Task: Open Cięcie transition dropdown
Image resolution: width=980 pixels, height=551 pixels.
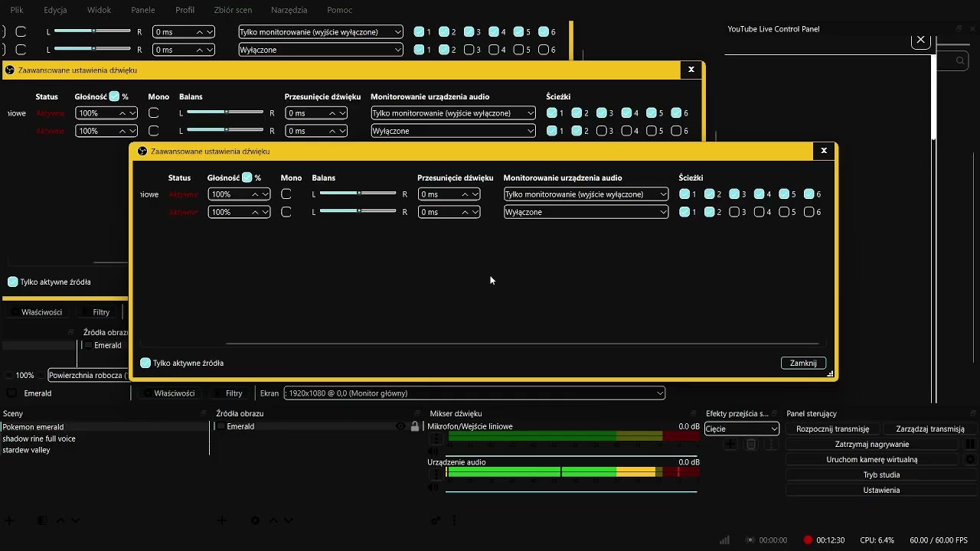Action: click(x=742, y=429)
